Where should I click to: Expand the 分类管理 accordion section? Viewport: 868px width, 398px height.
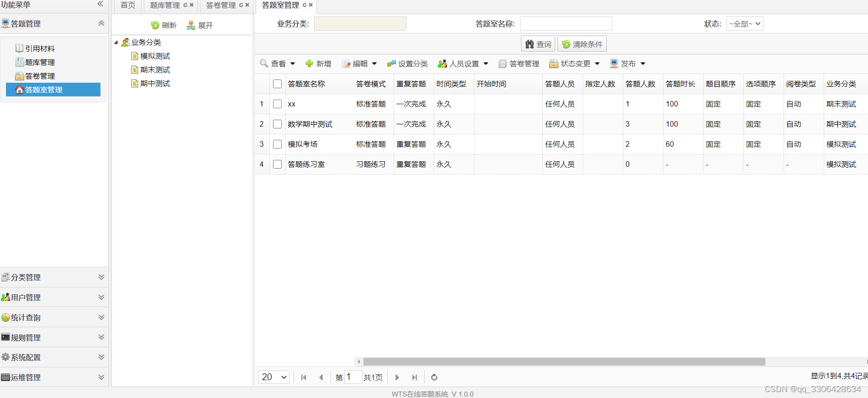pyautogui.click(x=101, y=277)
